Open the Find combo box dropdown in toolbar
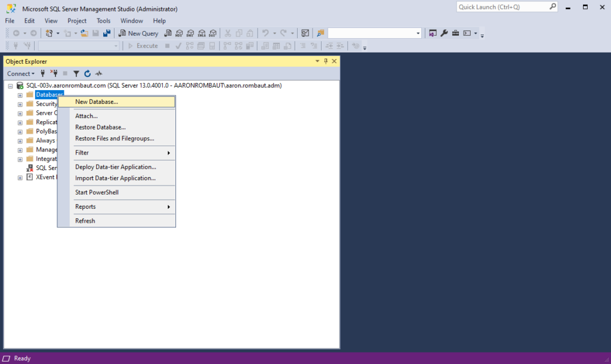Viewport: 611px width, 364px height. [x=418, y=33]
